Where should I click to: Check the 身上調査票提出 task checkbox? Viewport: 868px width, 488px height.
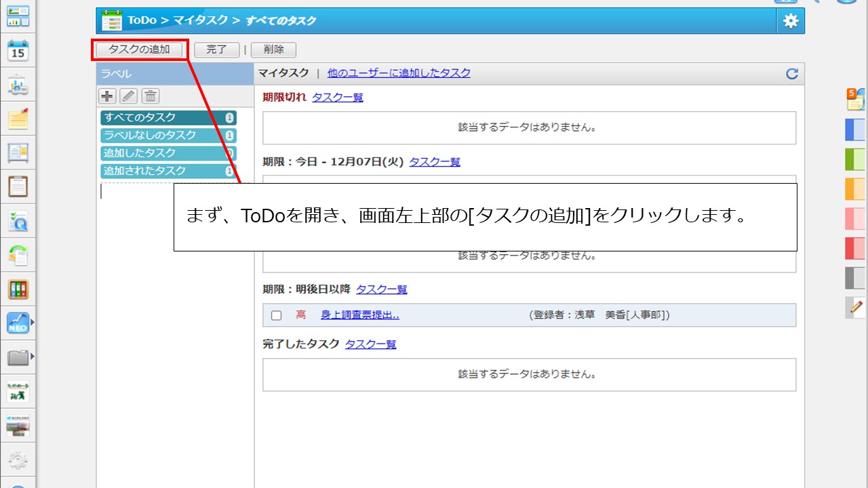click(x=276, y=315)
